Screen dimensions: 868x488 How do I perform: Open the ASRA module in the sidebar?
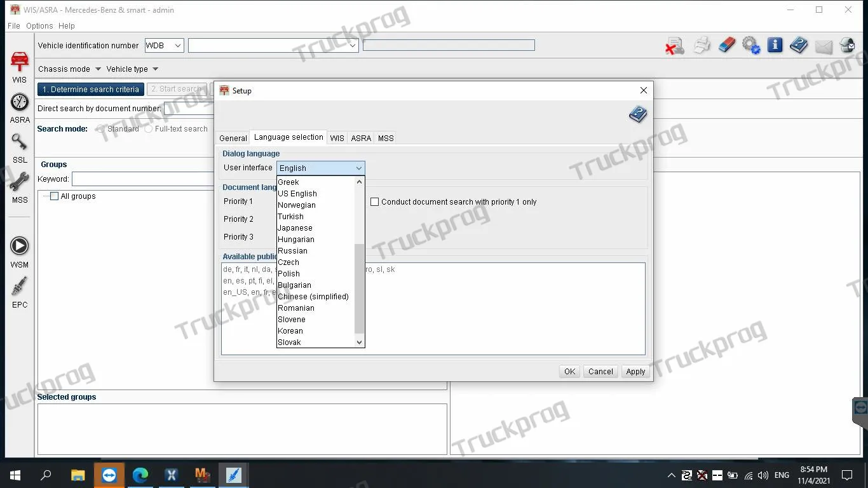[x=20, y=108]
